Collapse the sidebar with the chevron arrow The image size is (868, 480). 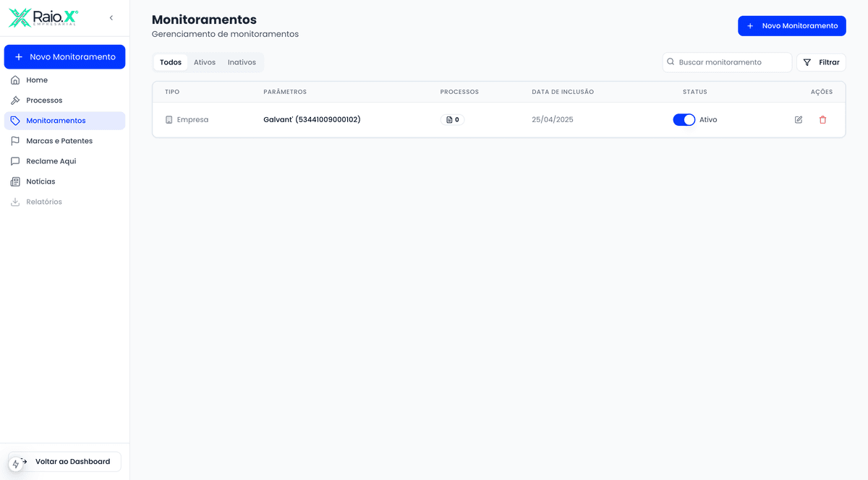coord(111,17)
